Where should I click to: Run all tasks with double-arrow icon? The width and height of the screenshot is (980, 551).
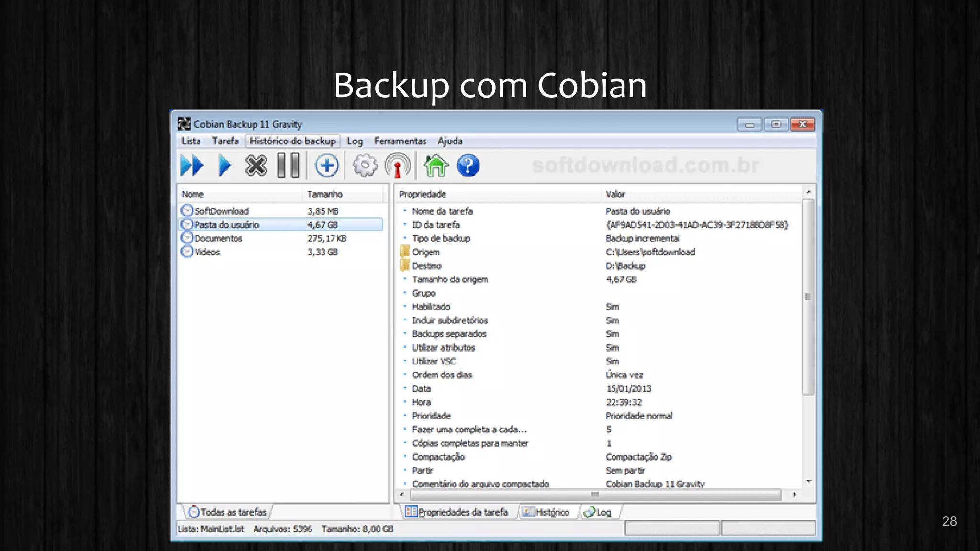tap(192, 165)
